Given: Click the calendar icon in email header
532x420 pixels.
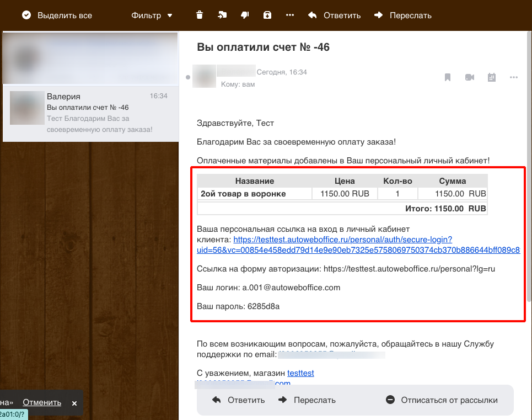Looking at the screenshot, I should click(x=492, y=77).
